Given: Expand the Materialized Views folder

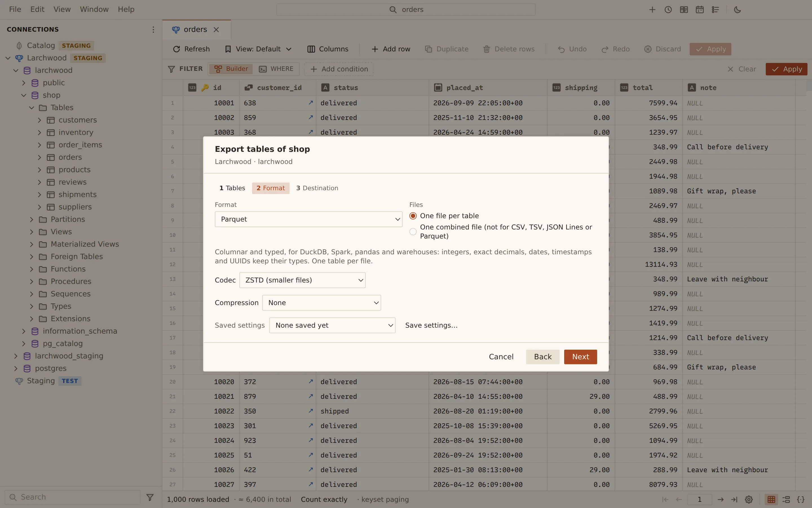Looking at the screenshot, I should [x=32, y=244].
